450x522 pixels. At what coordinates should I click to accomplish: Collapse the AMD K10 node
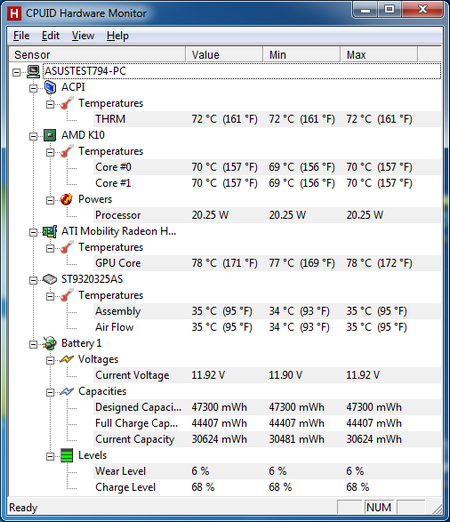(x=33, y=136)
